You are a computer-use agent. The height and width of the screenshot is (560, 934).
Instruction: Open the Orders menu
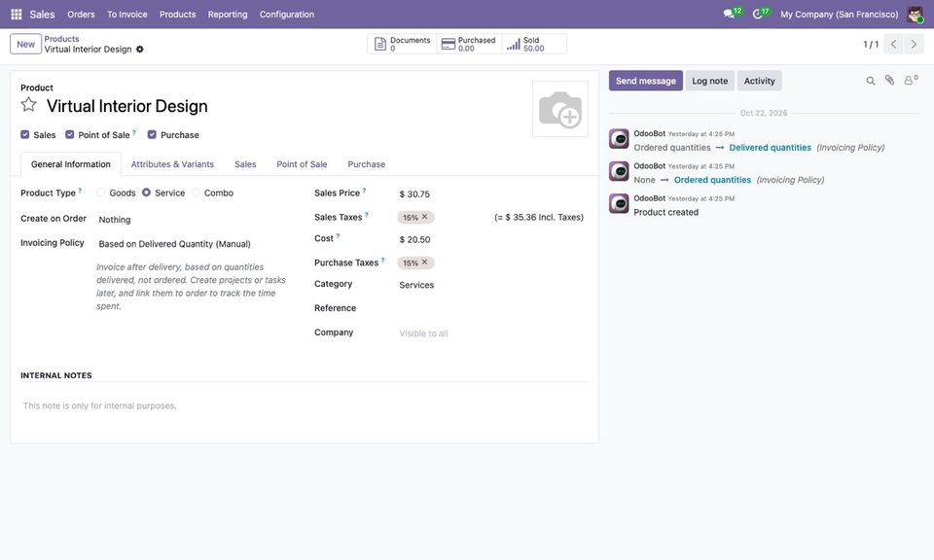[81, 15]
